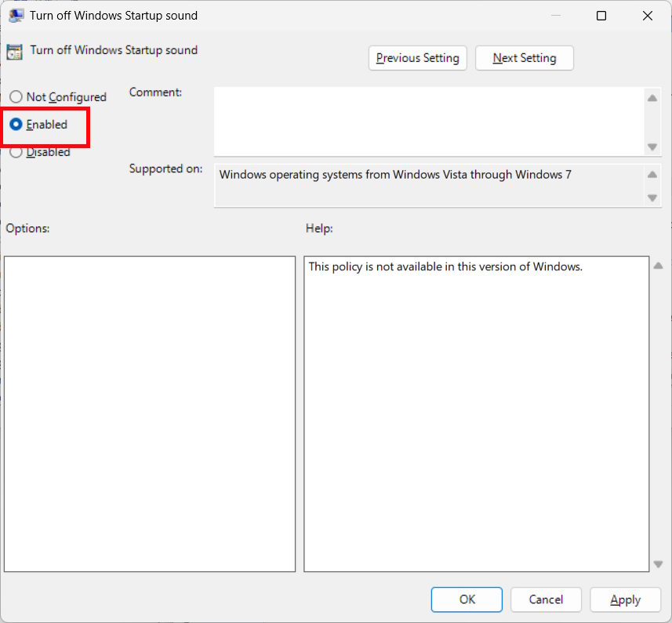Click the Comment field scroll-up arrow

coord(652,98)
